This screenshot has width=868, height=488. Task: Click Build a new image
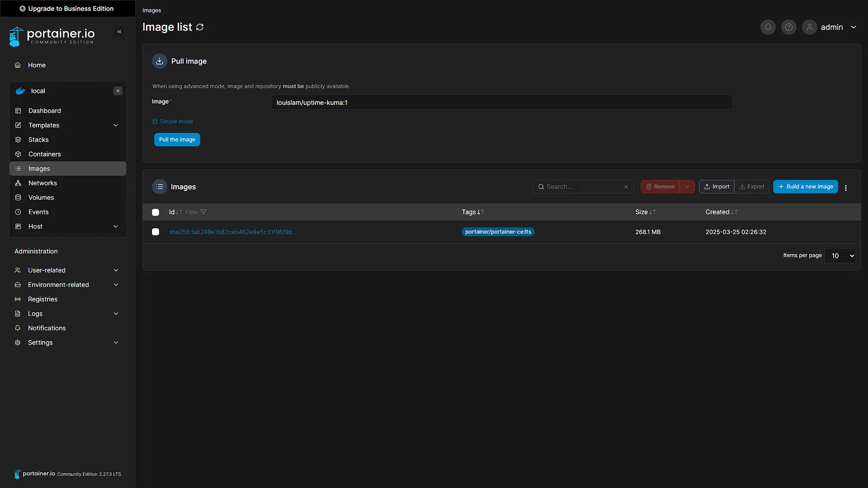(806, 187)
